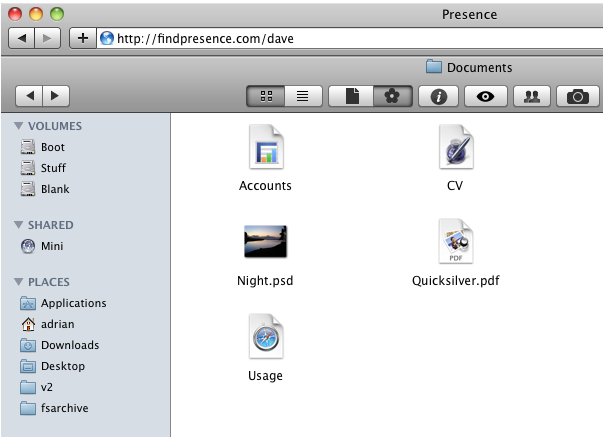This screenshot has height=438, width=604.
Task: Switch to list view
Action: point(301,96)
